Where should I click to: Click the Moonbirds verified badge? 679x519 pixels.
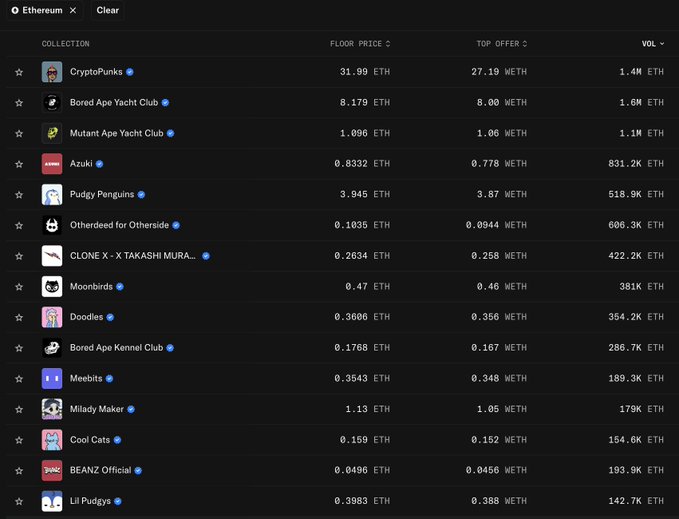point(120,287)
